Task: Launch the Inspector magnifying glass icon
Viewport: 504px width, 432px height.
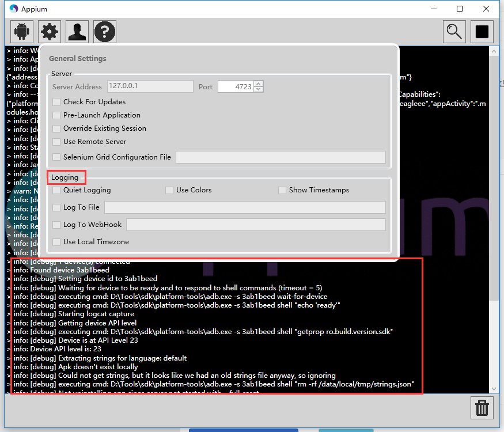Action: (x=454, y=32)
